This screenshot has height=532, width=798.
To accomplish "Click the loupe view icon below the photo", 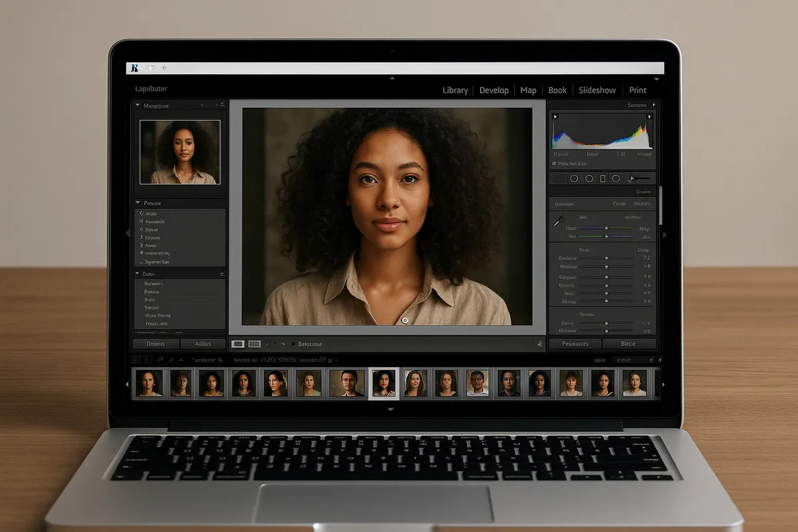I will [x=237, y=344].
